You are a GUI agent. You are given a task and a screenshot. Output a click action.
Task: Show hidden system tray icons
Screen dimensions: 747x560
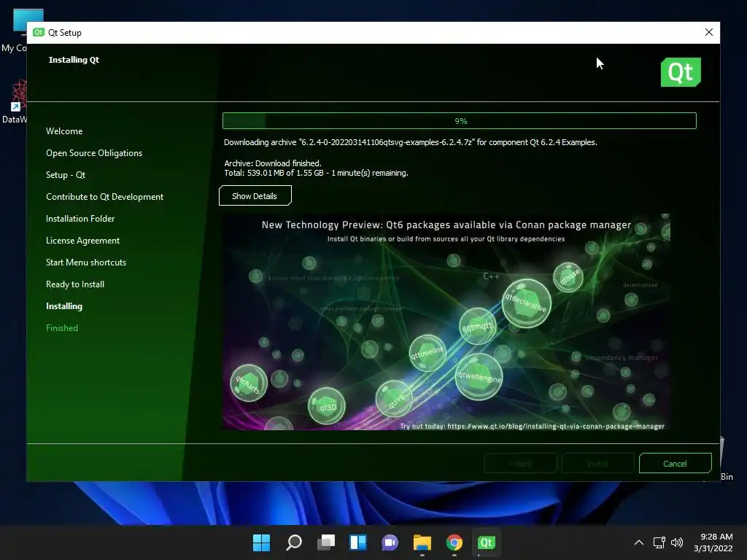(639, 542)
